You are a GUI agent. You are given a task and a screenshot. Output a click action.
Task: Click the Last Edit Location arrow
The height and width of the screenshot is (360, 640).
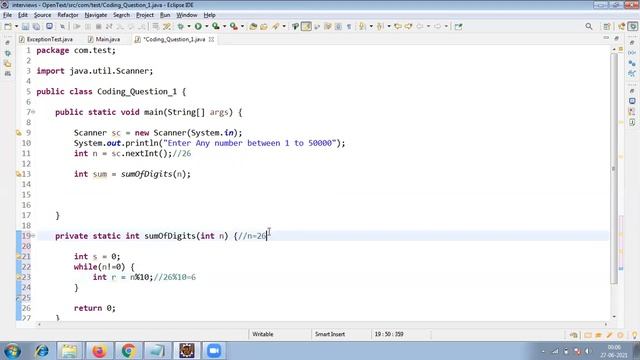tap(398, 27)
